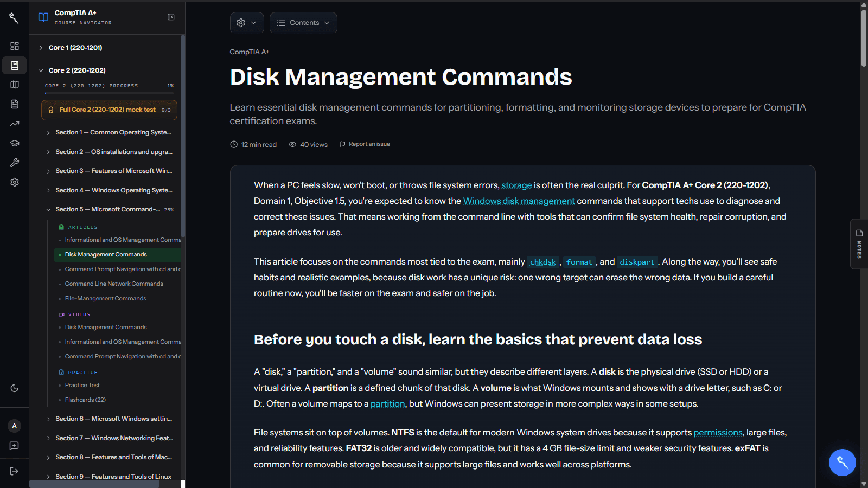Open the Notes side tab

[859, 244]
